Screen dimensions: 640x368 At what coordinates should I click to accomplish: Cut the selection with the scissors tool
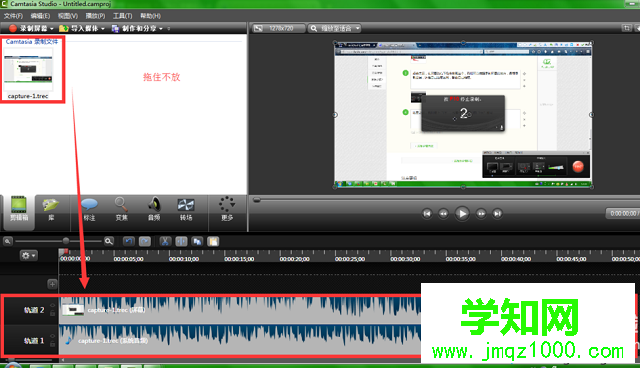(165, 242)
